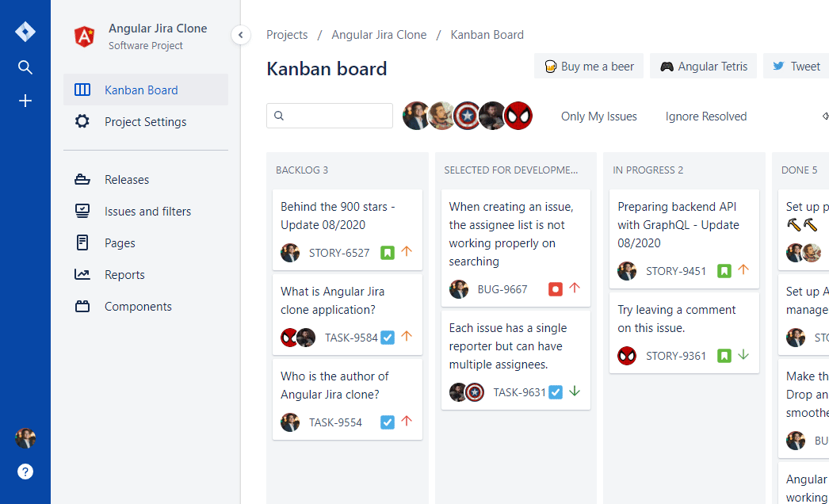Open Project Settings in the sidebar
The height and width of the screenshot is (504, 829).
(x=146, y=121)
